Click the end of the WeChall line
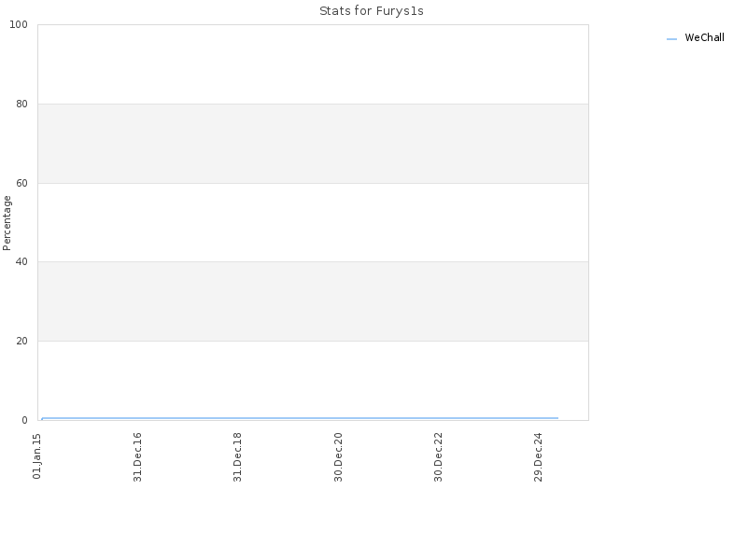Viewport: 747px width, 560px height. click(557, 418)
